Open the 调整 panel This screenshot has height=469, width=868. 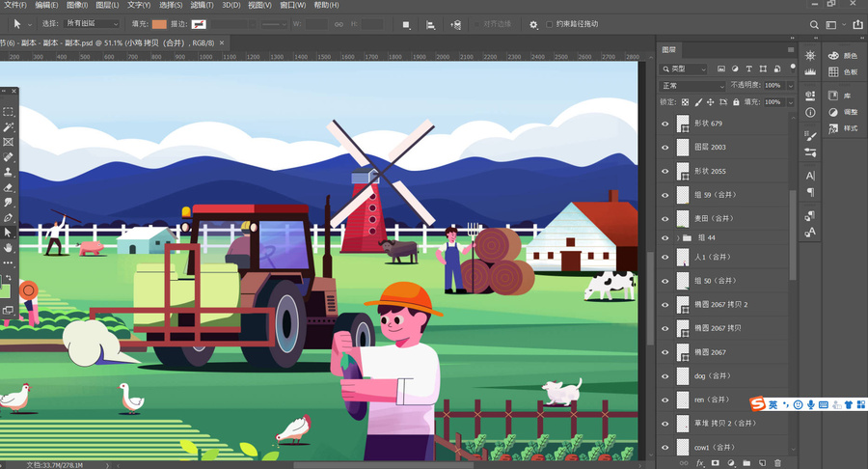pos(843,112)
